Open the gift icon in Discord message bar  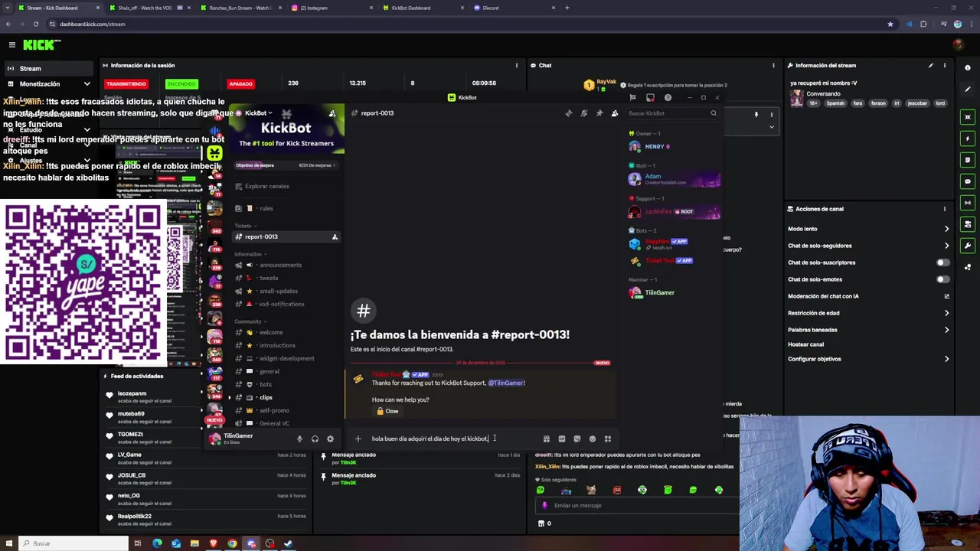546,439
